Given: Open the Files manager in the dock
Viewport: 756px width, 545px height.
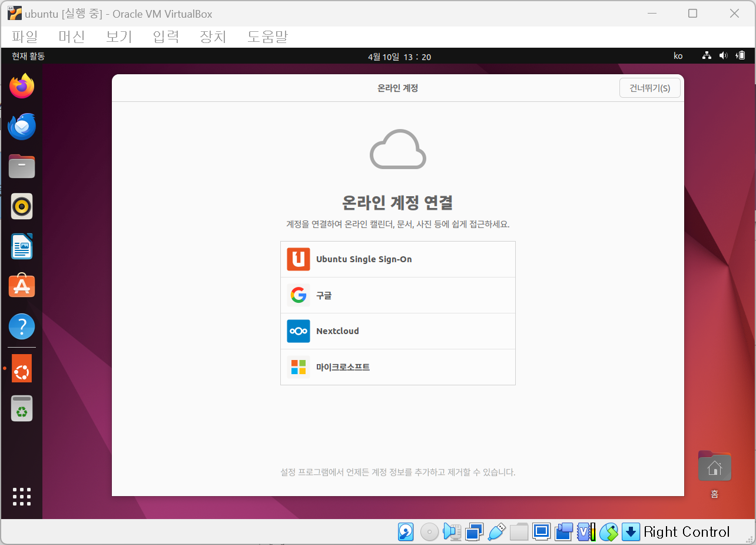Looking at the screenshot, I should click(22, 167).
